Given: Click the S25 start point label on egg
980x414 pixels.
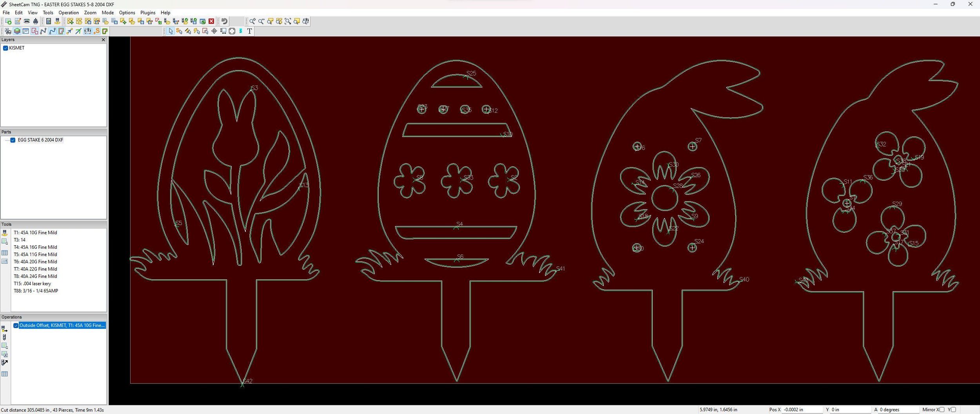Looking at the screenshot, I should (x=471, y=73).
